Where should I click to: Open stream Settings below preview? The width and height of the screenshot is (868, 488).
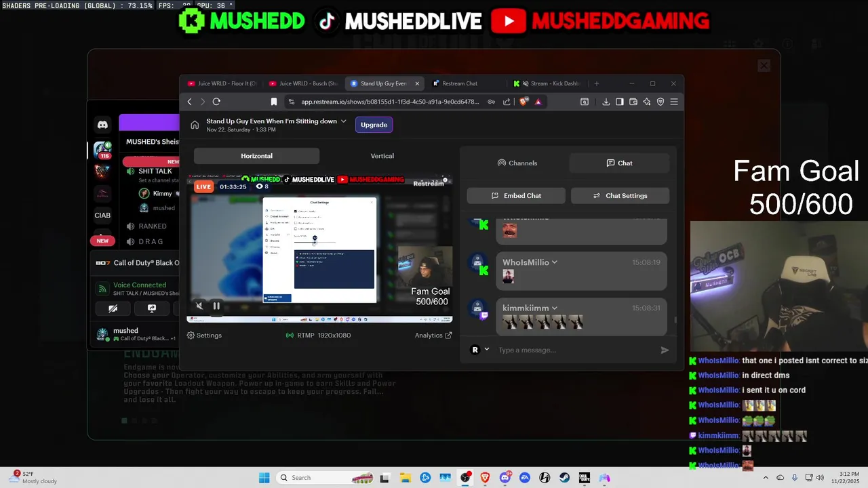tap(204, 335)
